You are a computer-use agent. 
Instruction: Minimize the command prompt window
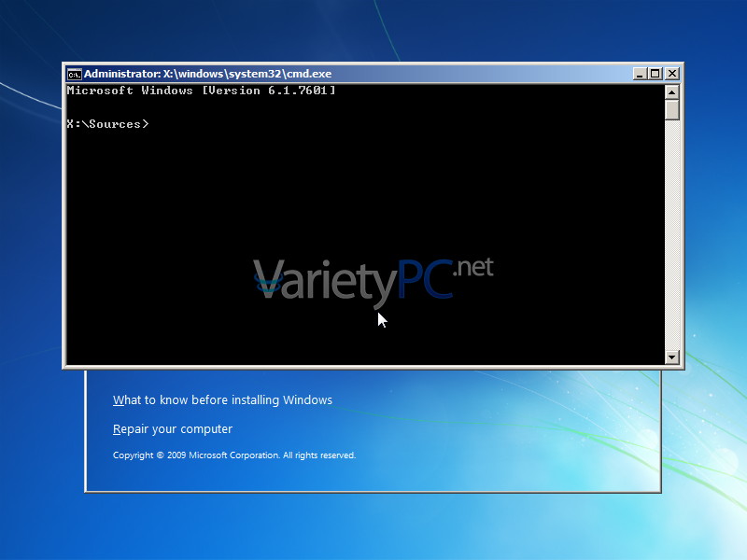click(640, 74)
